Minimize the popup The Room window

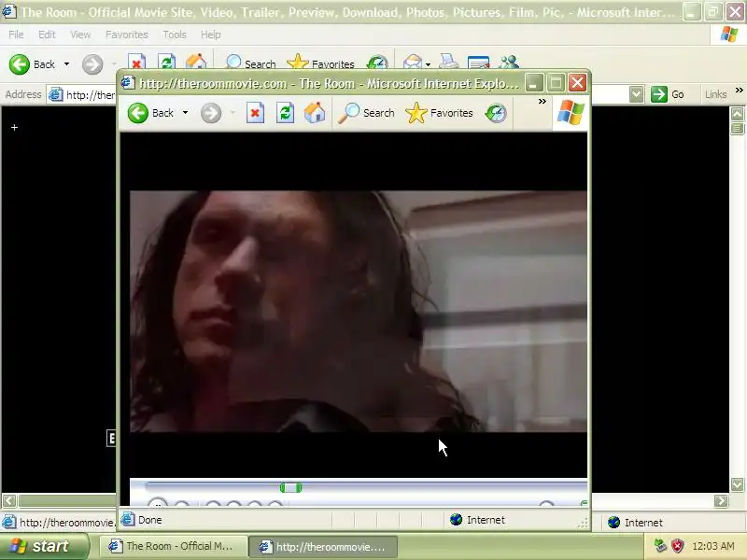tap(533, 83)
